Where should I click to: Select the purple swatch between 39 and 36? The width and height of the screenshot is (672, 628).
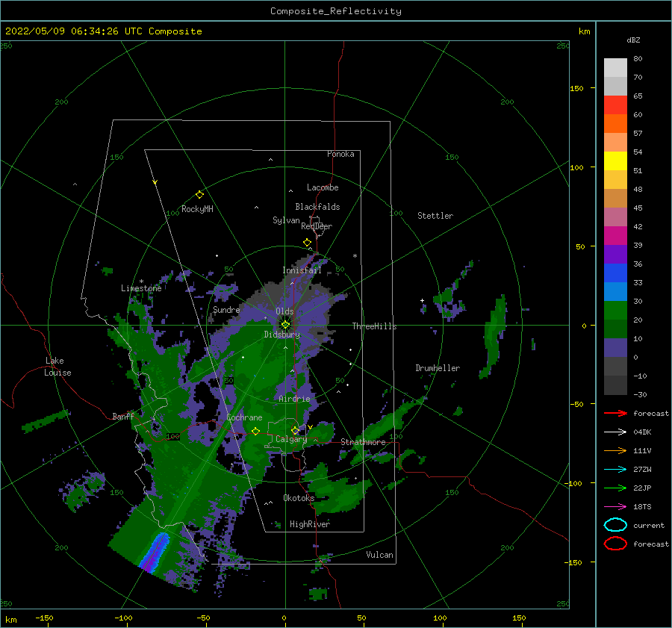[x=615, y=255]
